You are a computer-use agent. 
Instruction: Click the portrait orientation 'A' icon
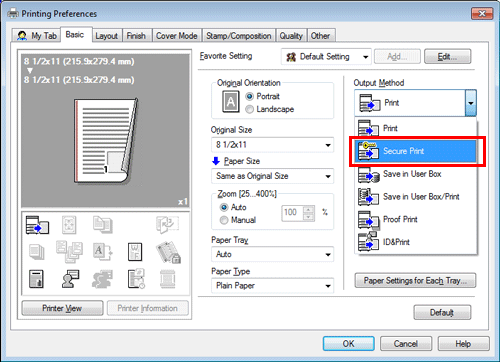[x=231, y=102]
